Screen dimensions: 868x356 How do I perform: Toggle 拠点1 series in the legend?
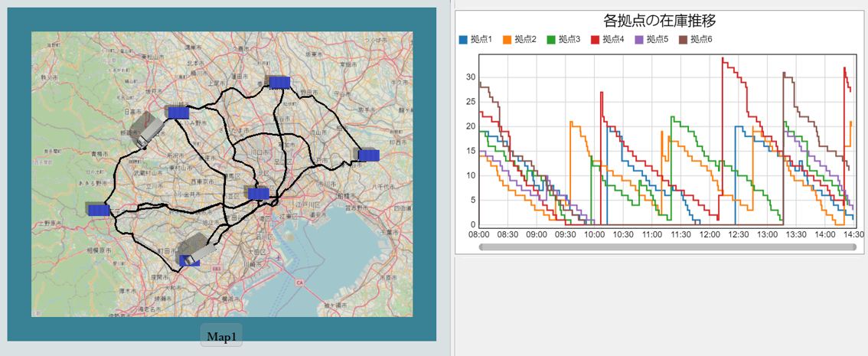pos(481,39)
